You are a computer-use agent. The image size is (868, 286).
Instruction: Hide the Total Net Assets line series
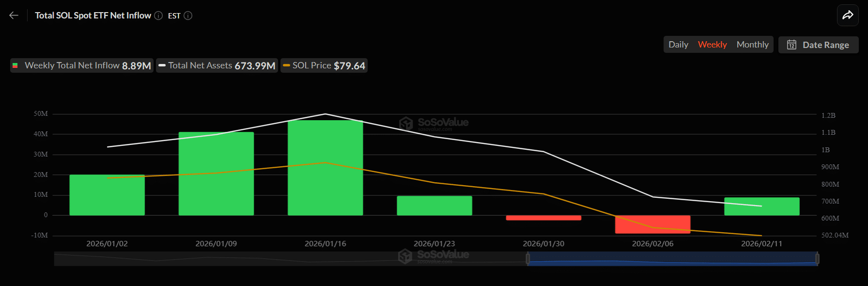pyautogui.click(x=217, y=65)
